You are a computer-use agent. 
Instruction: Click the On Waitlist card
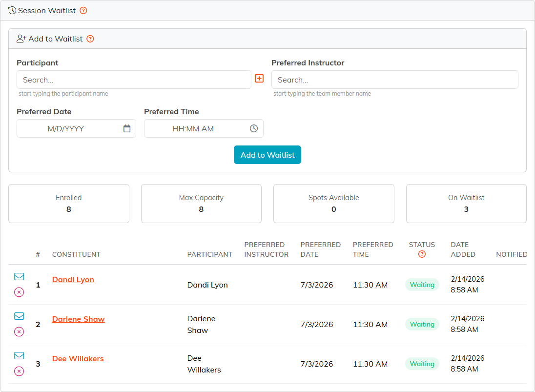point(467,204)
